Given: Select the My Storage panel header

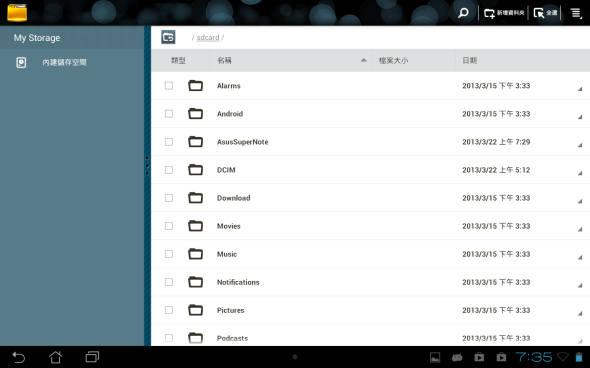Looking at the screenshot, I should [x=72, y=38].
